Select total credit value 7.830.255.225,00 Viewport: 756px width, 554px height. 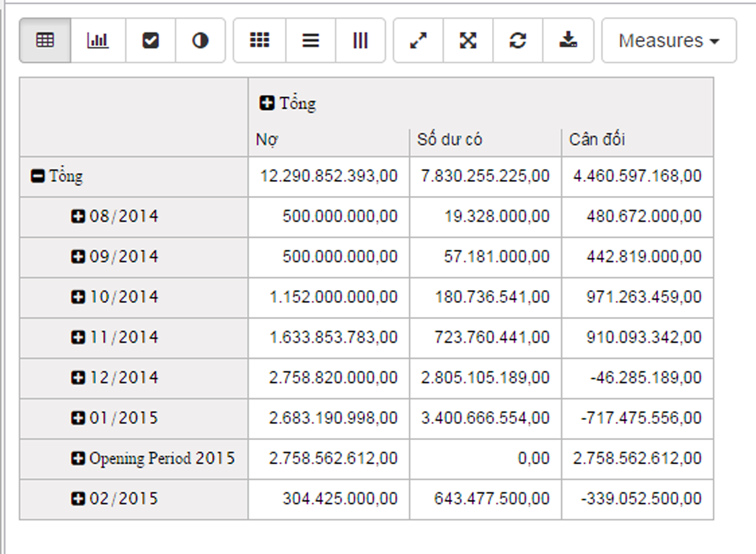(x=485, y=176)
